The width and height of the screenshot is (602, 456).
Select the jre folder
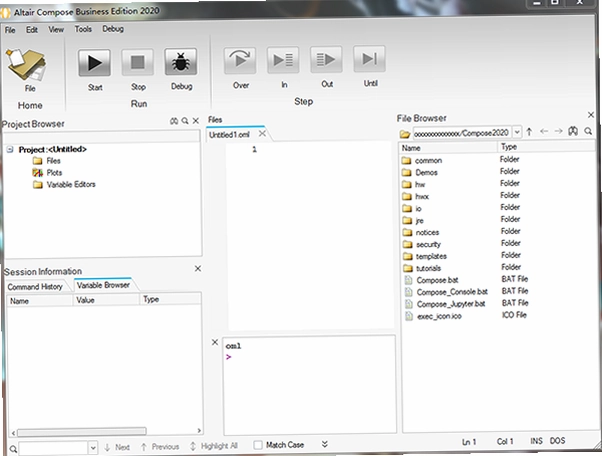pyautogui.click(x=420, y=221)
